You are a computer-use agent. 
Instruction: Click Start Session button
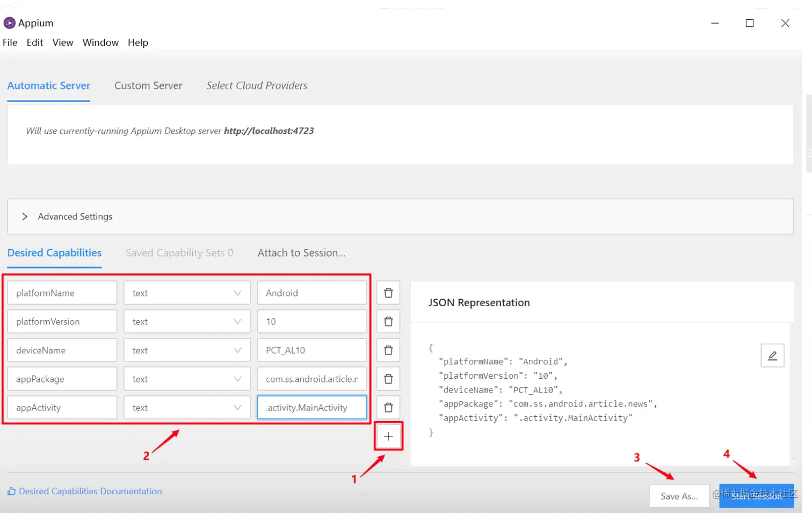[756, 496]
